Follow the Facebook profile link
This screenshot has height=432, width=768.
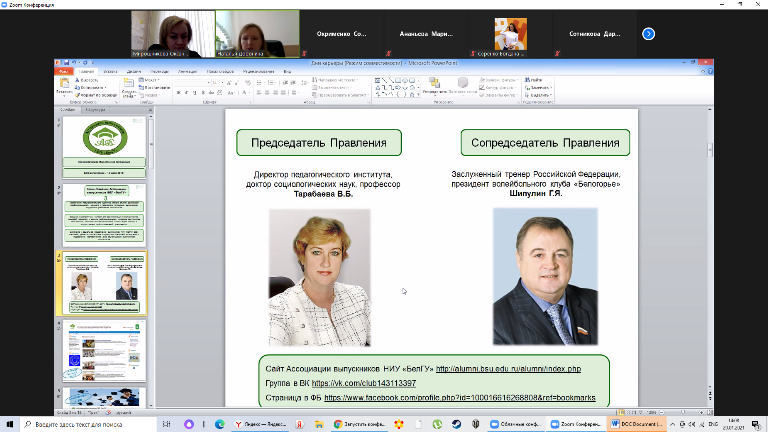tap(460, 397)
